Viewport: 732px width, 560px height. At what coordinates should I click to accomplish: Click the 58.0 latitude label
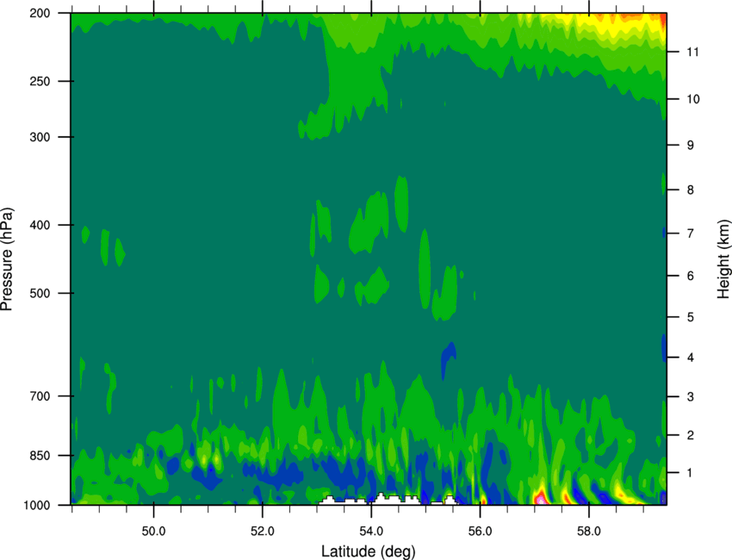(x=589, y=532)
